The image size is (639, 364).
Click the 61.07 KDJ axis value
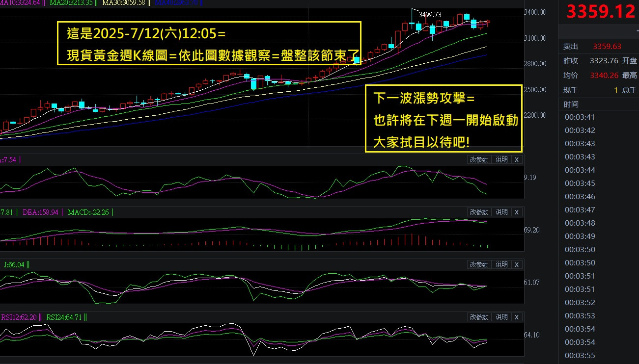point(532,283)
